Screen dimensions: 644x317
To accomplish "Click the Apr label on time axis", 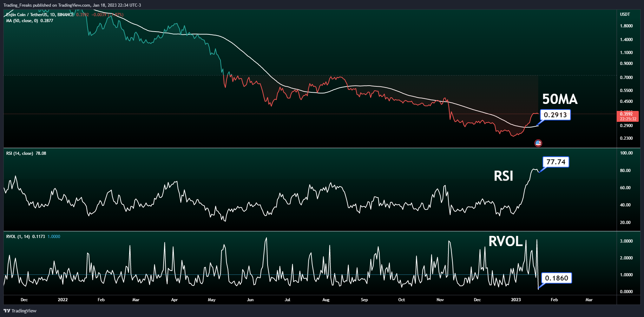I will pos(175,300).
